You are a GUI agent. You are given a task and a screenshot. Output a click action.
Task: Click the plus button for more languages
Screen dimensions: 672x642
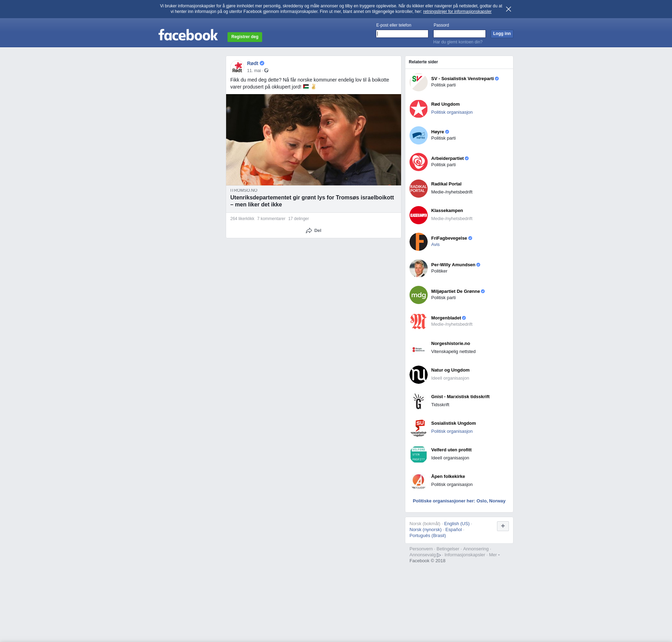(x=503, y=526)
